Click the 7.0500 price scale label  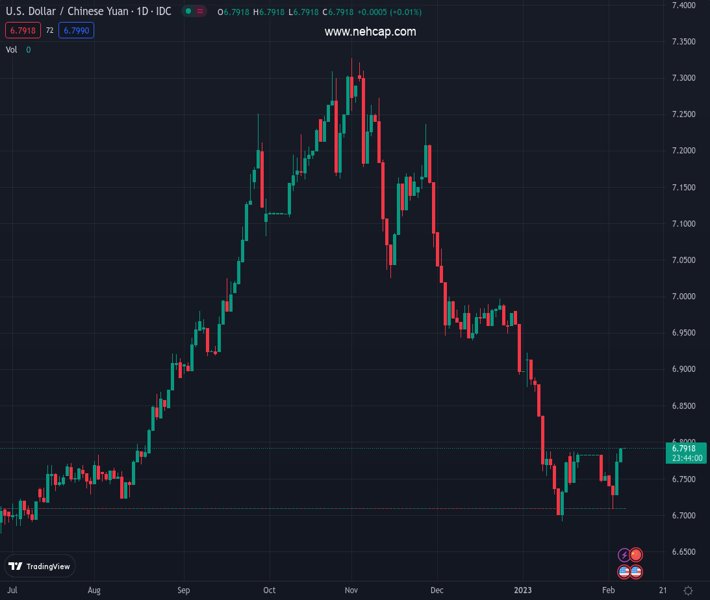684,260
